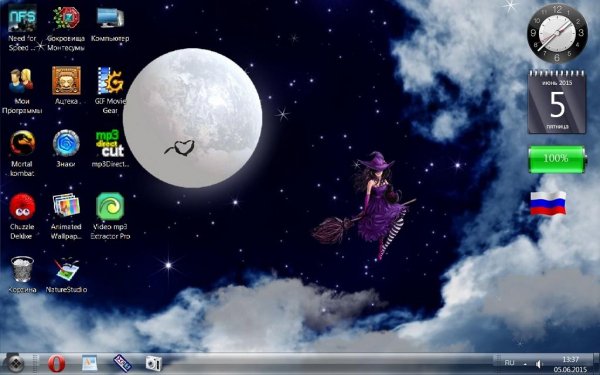
Task: Open the Знаки desktop icon
Action: coord(66,148)
